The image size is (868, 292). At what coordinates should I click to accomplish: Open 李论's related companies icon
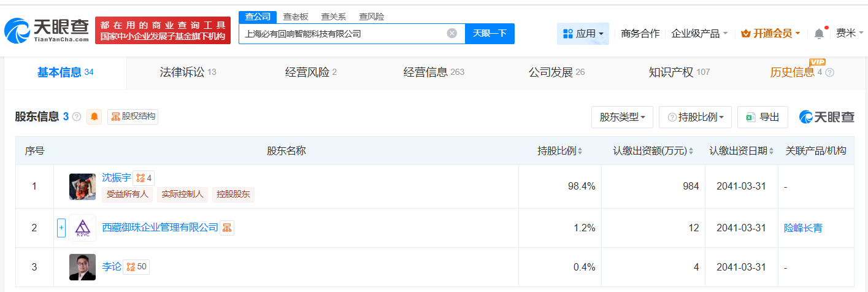[136, 267]
